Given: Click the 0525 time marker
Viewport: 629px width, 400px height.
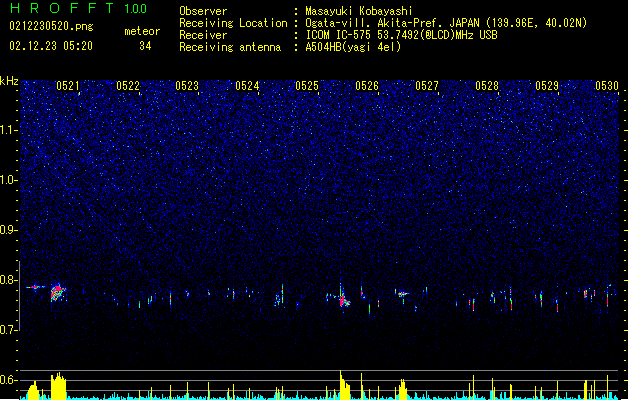Looking at the screenshot, I should coord(307,85).
